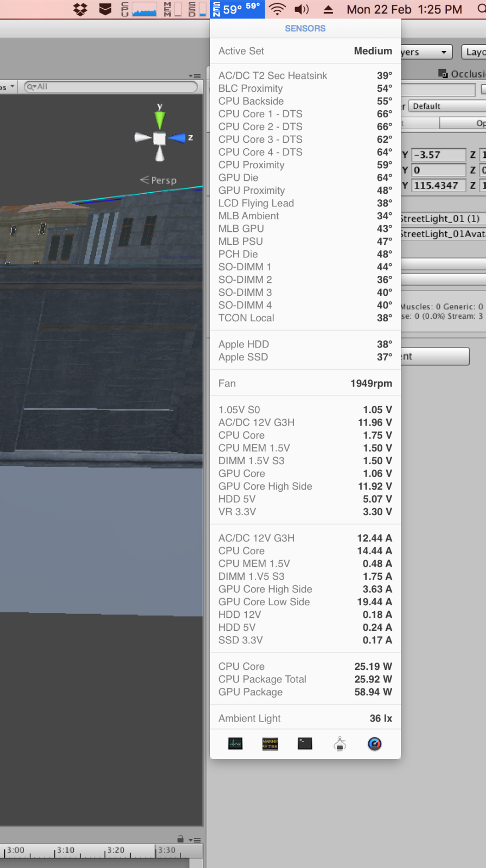Viewport: 486px width, 868px height.
Task: Open volume control in menu bar
Action: pyautogui.click(x=302, y=9)
